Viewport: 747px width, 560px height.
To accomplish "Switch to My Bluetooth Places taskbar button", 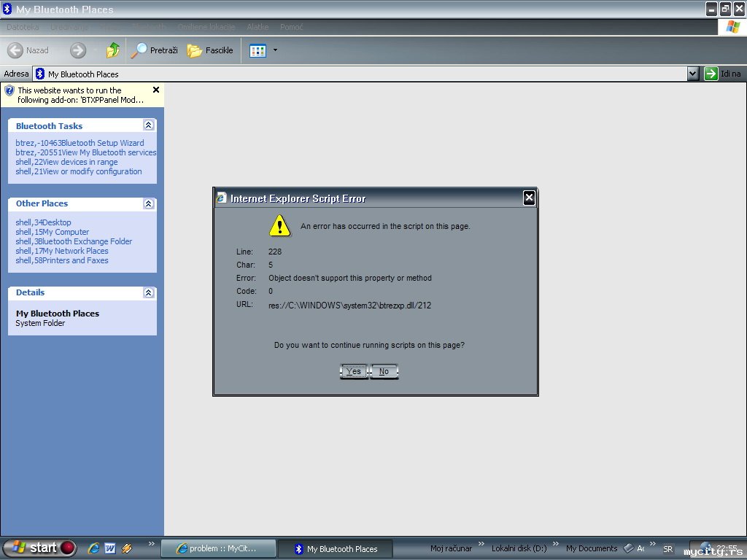I will click(336, 548).
